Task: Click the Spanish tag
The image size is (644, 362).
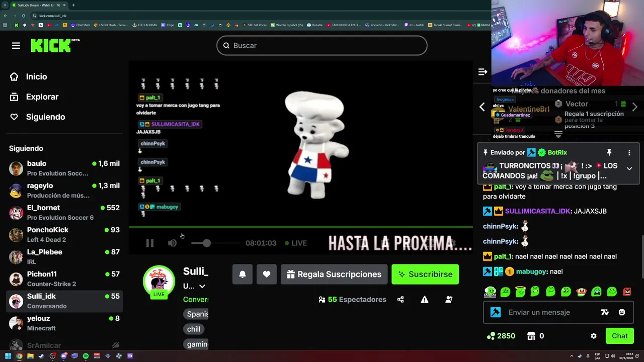Action: (197, 314)
